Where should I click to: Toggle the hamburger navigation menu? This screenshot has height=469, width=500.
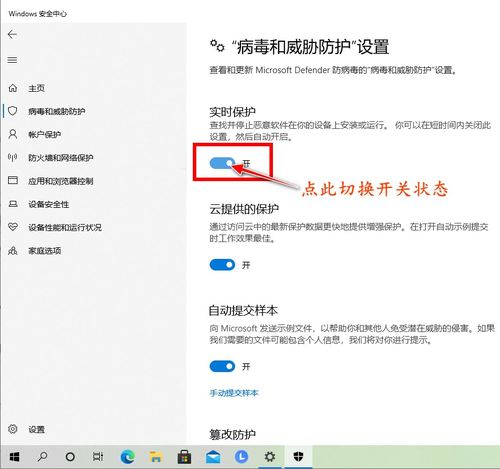tap(12, 60)
